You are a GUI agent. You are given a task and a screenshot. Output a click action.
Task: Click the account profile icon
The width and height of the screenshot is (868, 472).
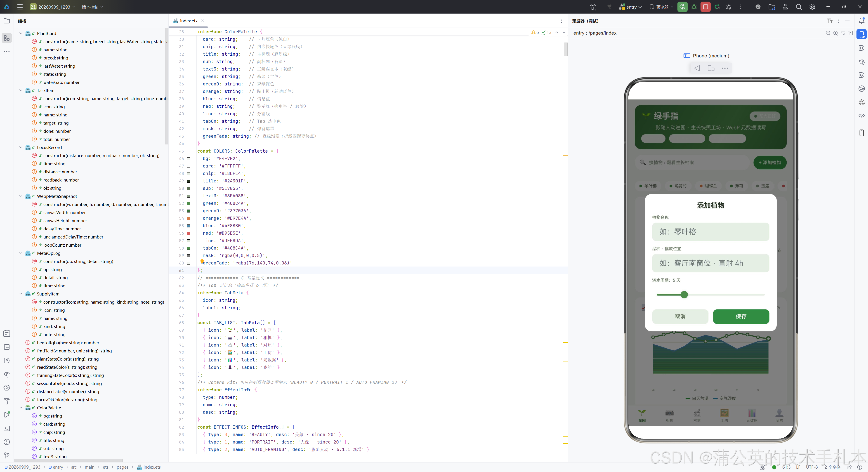[785, 7]
